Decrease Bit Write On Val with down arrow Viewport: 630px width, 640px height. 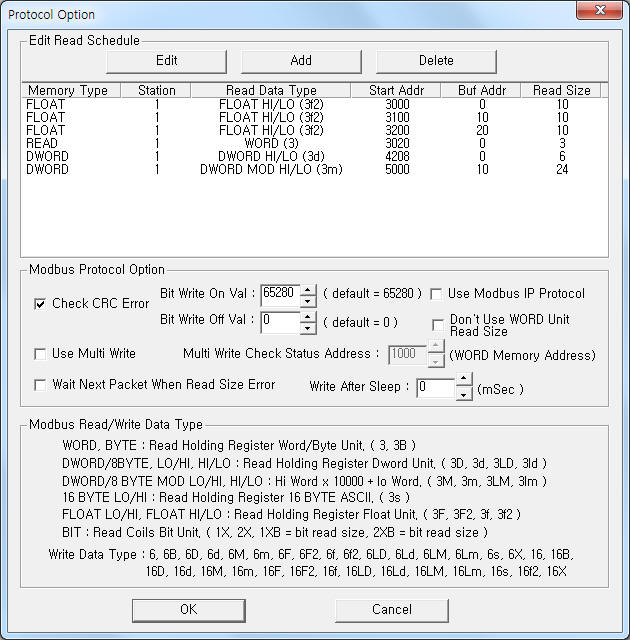(308, 302)
